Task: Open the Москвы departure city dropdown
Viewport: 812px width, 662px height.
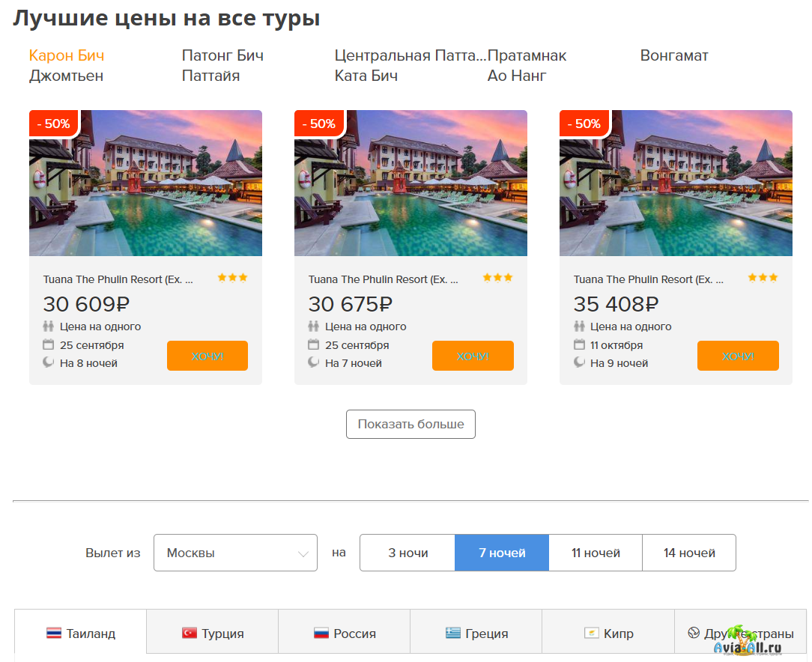Action: [235, 553]
